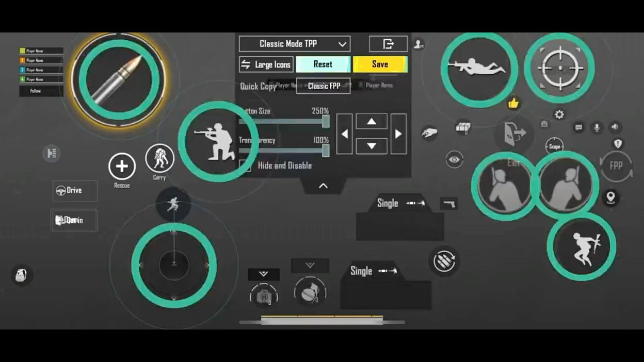Select the fourth Player Name row

click(41, 79)
